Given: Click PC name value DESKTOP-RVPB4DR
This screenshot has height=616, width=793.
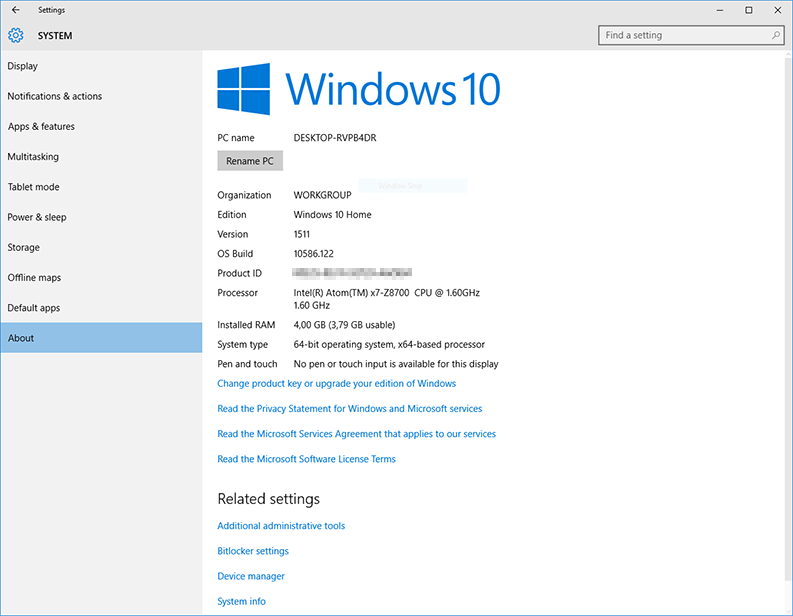Looking at the screenshot, I should point(335,138).
